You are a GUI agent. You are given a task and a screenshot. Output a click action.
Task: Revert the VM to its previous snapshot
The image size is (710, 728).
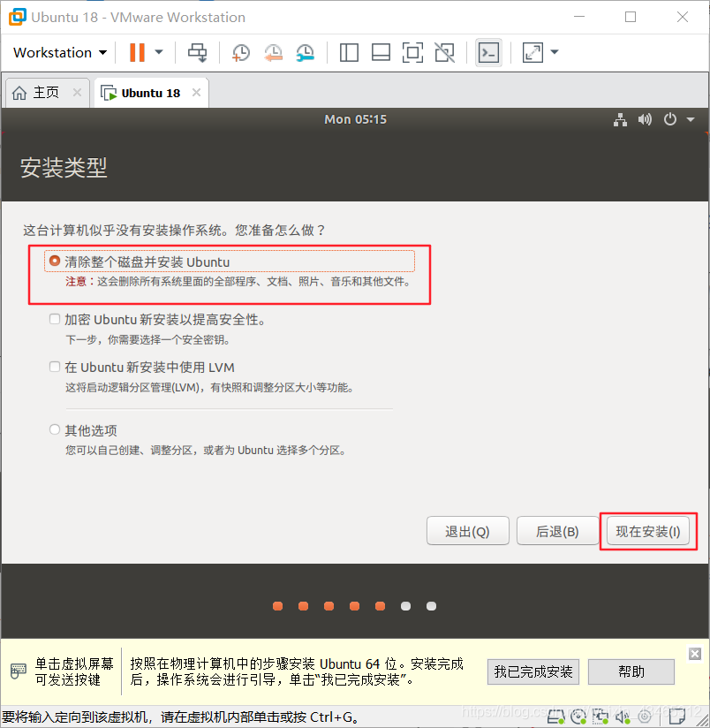[274, 52]
